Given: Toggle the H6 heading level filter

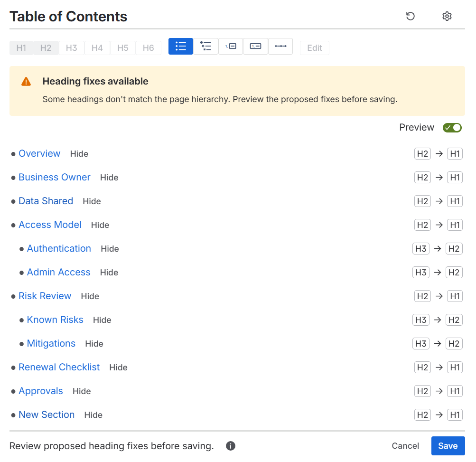Looking at the screenshot, I should (149, 48).
